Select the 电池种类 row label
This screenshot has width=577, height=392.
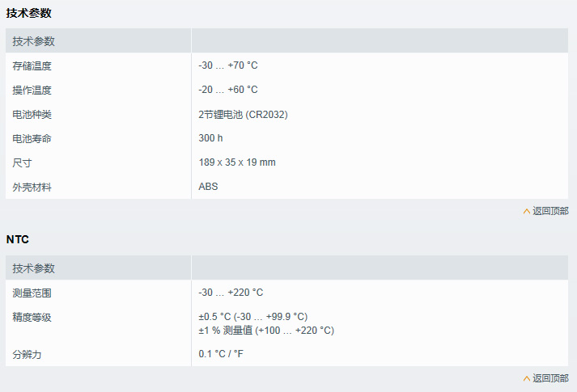pos(32,114)
